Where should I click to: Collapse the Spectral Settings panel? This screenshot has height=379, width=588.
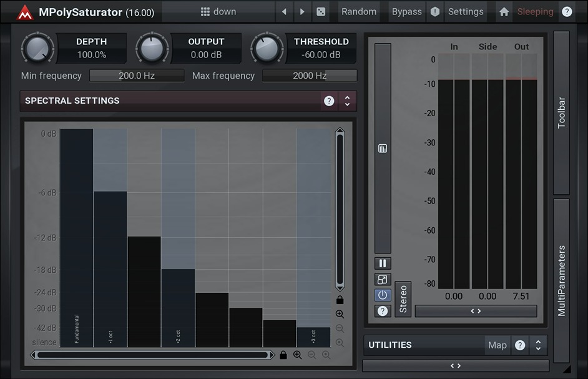coord(347,101)
